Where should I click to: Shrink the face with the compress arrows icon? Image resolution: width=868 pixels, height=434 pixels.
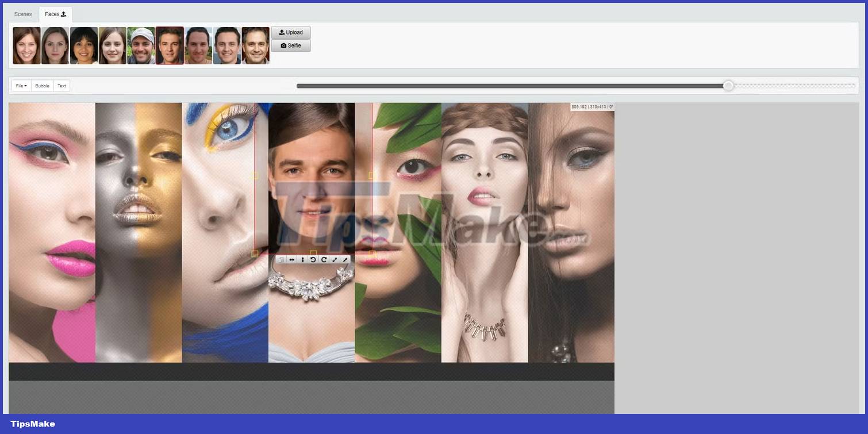[345, 260]
